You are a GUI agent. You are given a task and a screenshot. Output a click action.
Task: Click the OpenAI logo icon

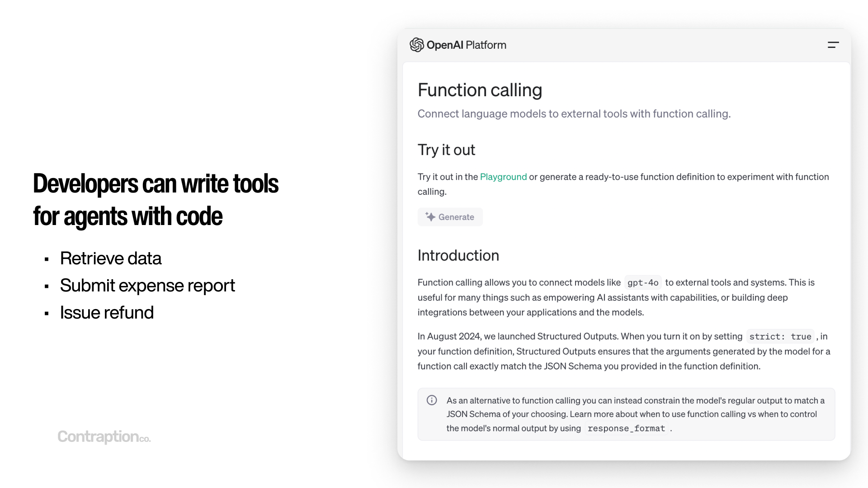tap(416, 45)
